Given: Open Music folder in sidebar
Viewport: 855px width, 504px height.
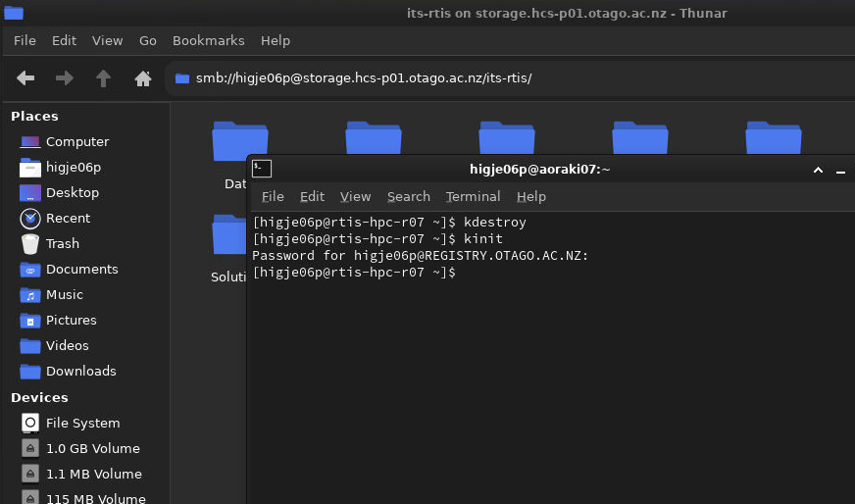Looking at the screenshot, I should coord(64,295).
